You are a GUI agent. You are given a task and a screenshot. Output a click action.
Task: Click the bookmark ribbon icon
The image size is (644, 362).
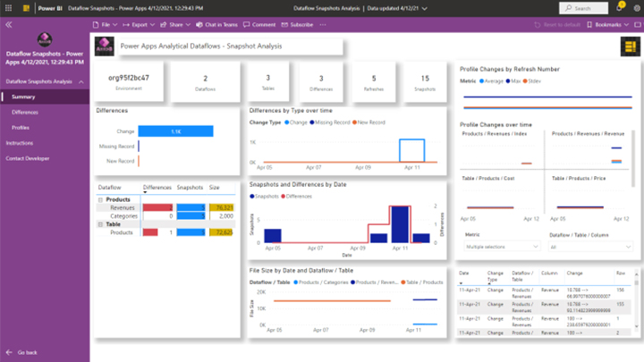pos(589,25)
